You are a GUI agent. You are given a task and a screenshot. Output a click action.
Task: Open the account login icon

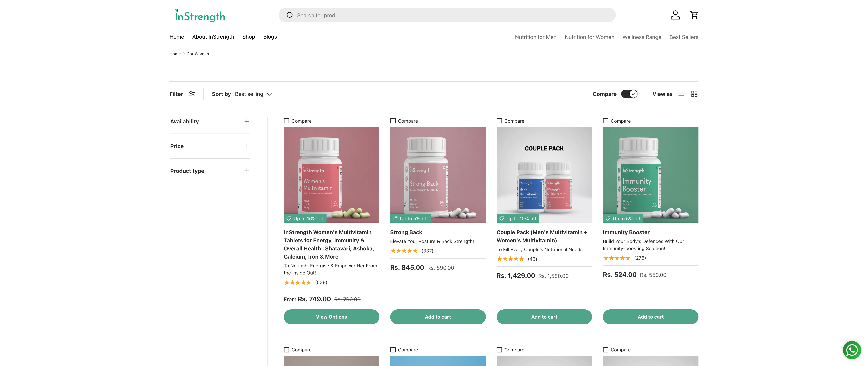[675, 15]
